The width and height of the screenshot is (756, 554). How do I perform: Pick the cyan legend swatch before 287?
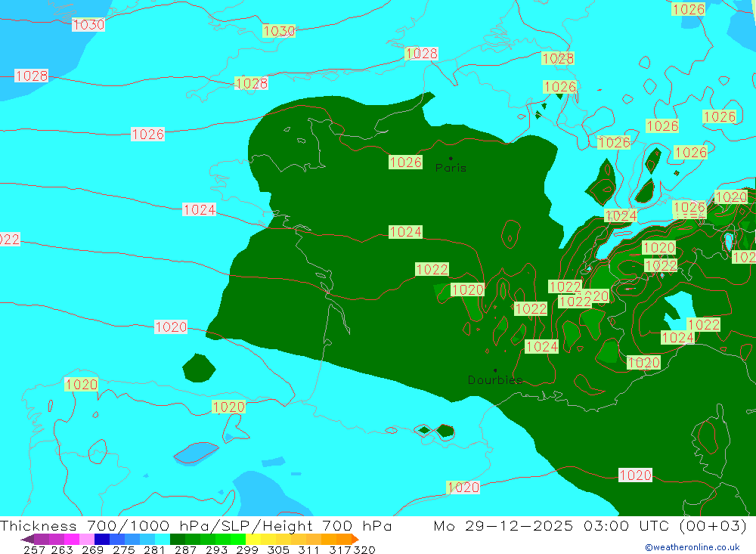tap(163, 539)
